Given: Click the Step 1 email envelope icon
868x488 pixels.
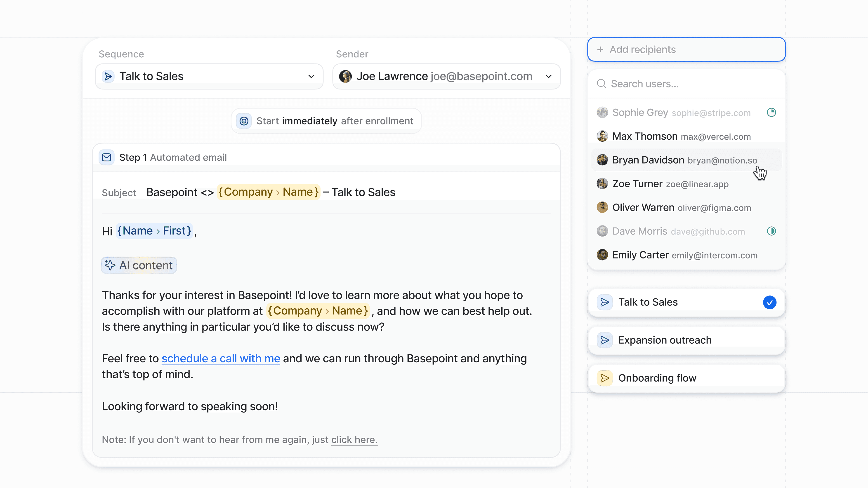Looking at the screenshot, I should (x=106, y=157).
